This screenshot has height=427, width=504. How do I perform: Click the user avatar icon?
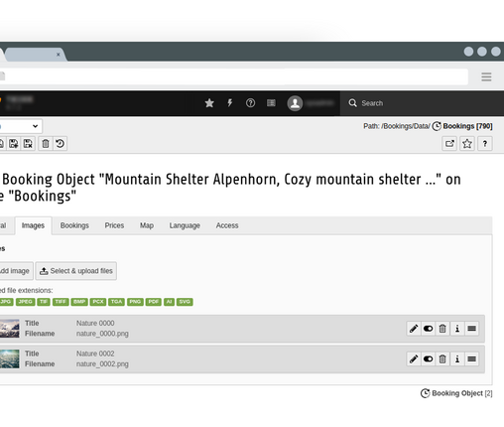pyautogui.click(x=295, y=103)
